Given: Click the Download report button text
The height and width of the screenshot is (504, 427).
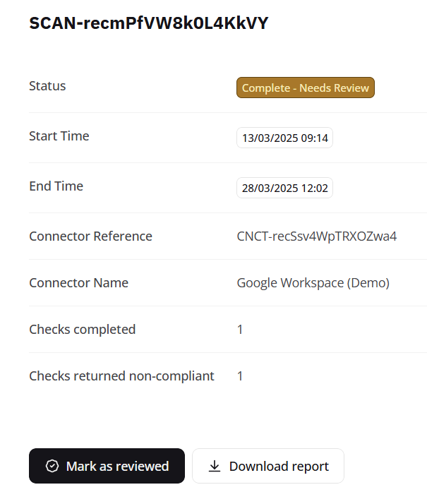Looking at the screenshot, I should [x=279, y=466].
